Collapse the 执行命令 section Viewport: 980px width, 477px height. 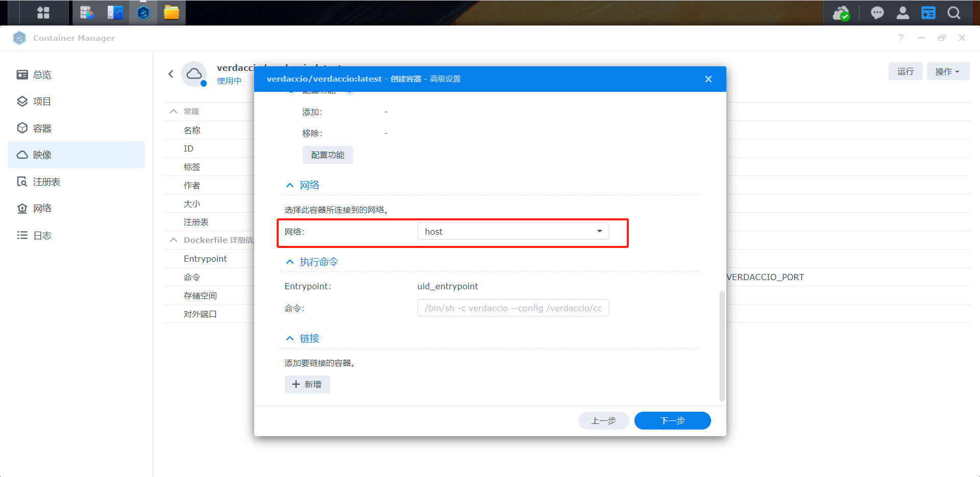[290, 262]
